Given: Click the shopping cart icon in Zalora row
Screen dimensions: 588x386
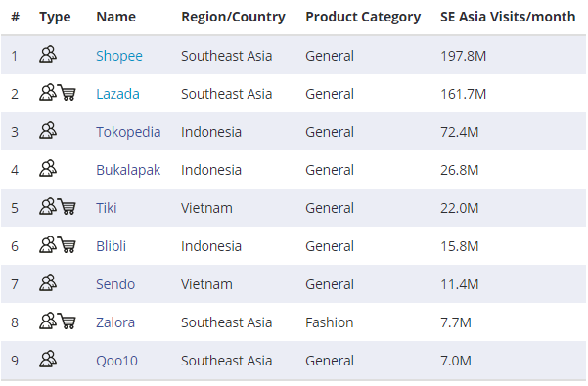Looking at the screenshot, I should click(x=68, y=322).
